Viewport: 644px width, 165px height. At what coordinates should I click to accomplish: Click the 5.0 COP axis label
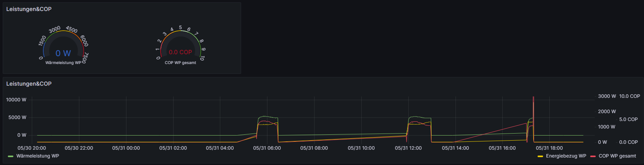[x=628, y=119]
